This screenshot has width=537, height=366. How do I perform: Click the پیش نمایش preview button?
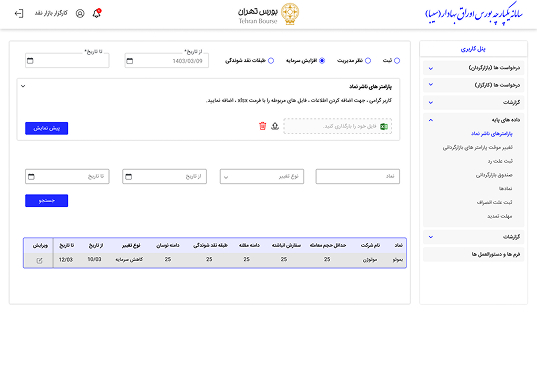[x=47, y=128]
